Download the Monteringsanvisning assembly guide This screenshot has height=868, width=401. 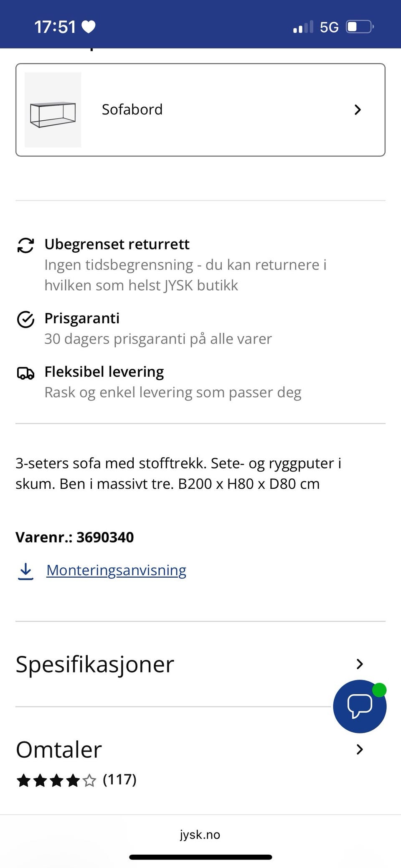click(x=116, y=570)
